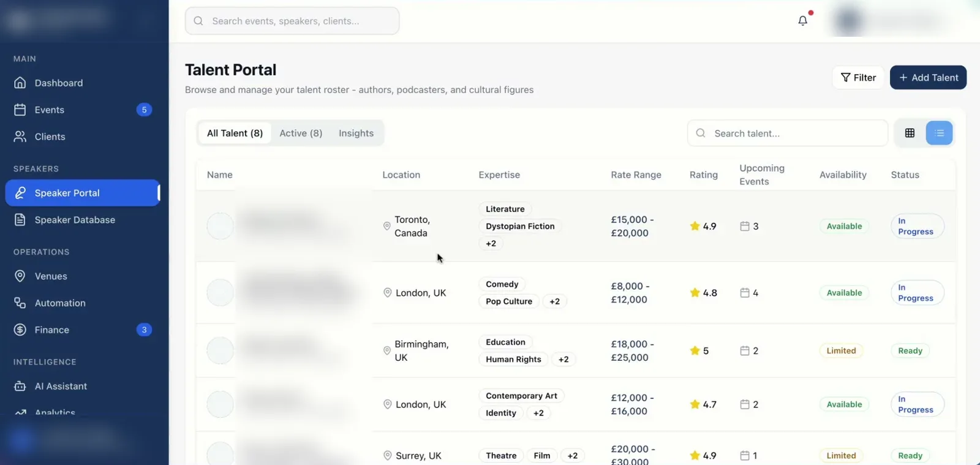
Task: Click the Name column header
Action: click(220, 175)
